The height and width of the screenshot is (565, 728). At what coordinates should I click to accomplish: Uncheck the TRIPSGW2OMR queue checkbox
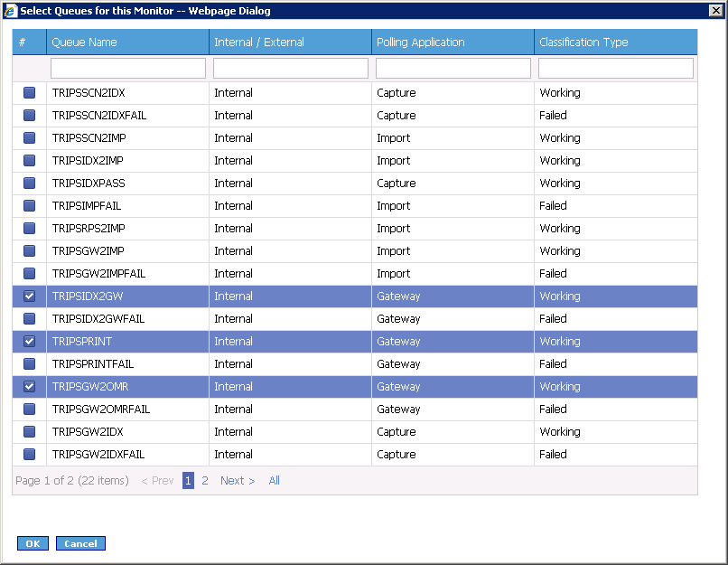point(29,387)
